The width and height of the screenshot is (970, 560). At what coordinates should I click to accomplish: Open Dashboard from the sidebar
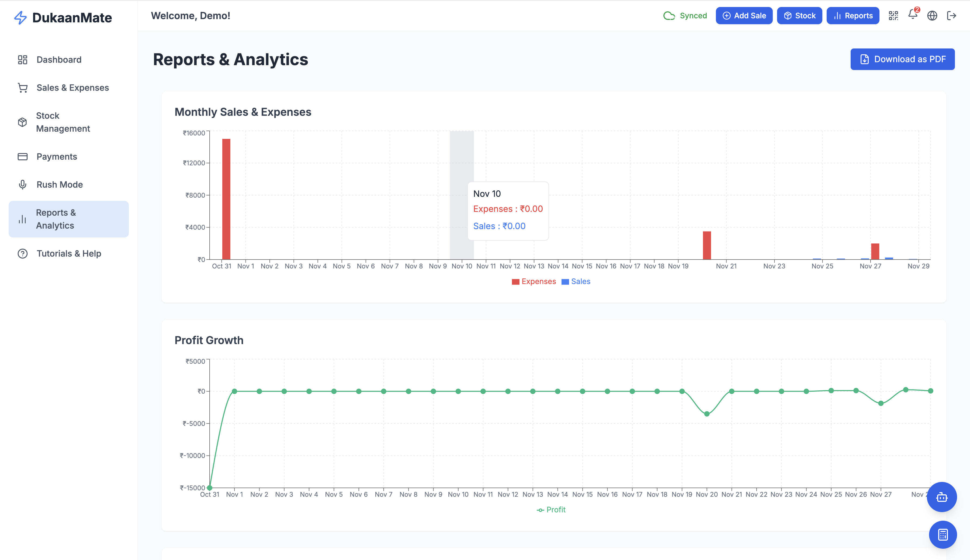click(x=59, y=59)
